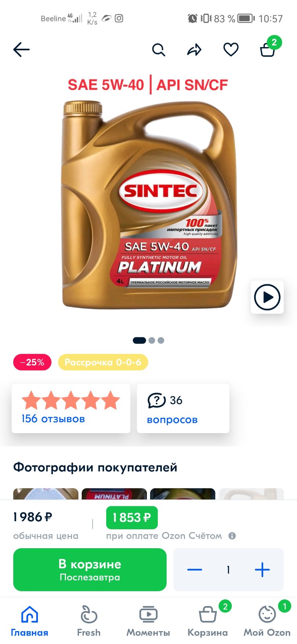
Task: Tap the −25% discount badge
Action: (32, 362)
